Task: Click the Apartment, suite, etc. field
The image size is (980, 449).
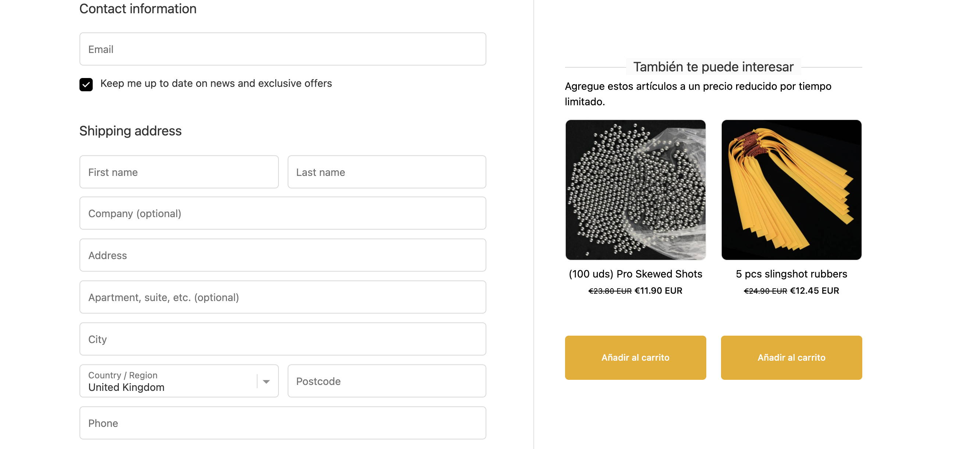Action: click(x=283, y=297)
